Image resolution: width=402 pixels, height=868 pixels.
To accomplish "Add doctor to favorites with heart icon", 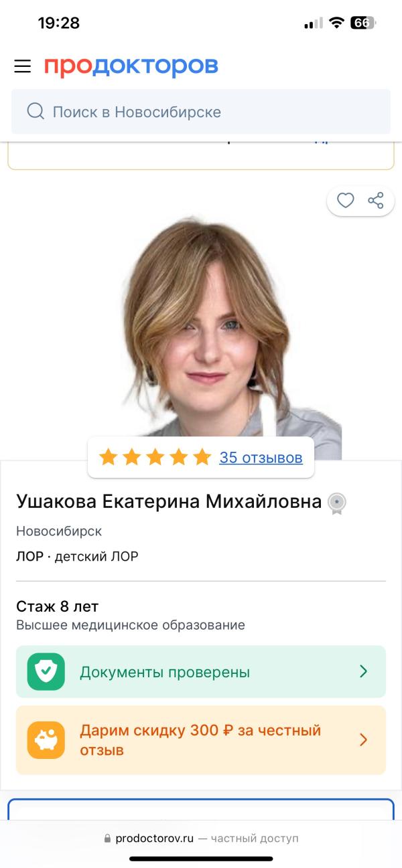I will tap(345, 200).
